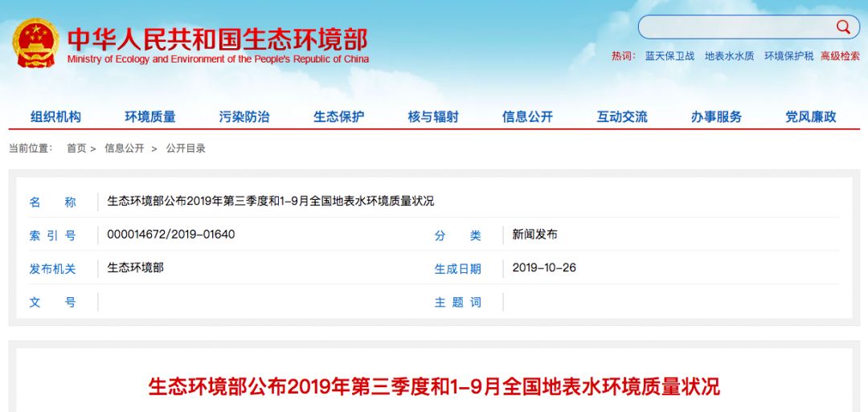Open the 办事服务 navigation menu

[716, 116]
